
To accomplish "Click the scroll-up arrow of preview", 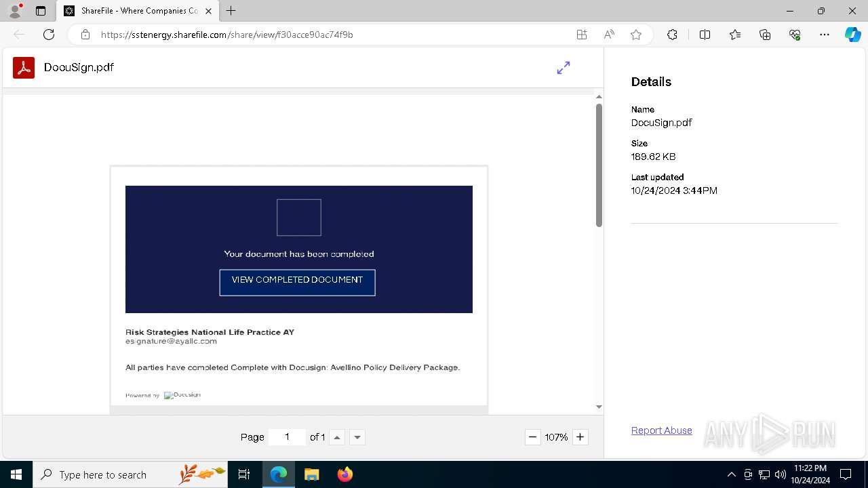I will pos(599,97).
